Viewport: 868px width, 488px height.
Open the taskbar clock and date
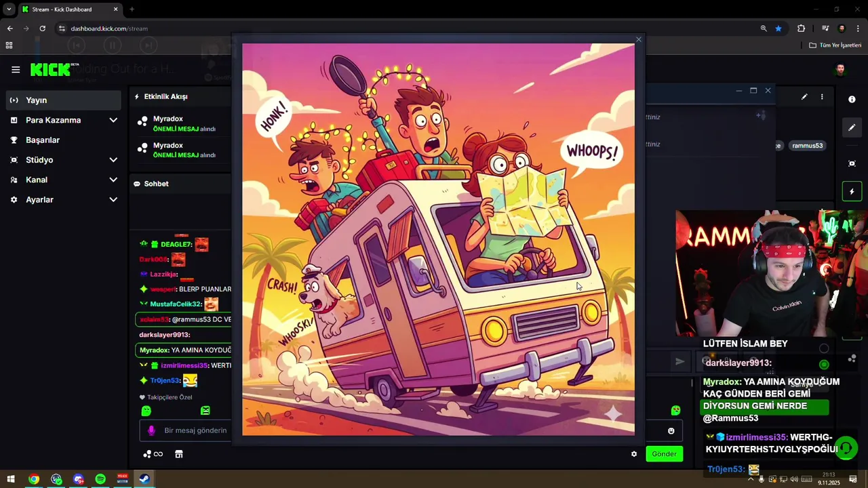[829, 479]
